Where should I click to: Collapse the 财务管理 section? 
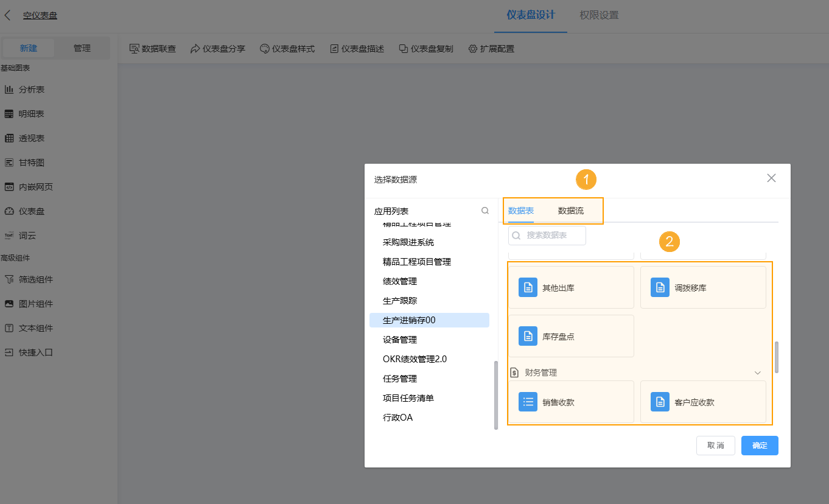coord(757,372)
